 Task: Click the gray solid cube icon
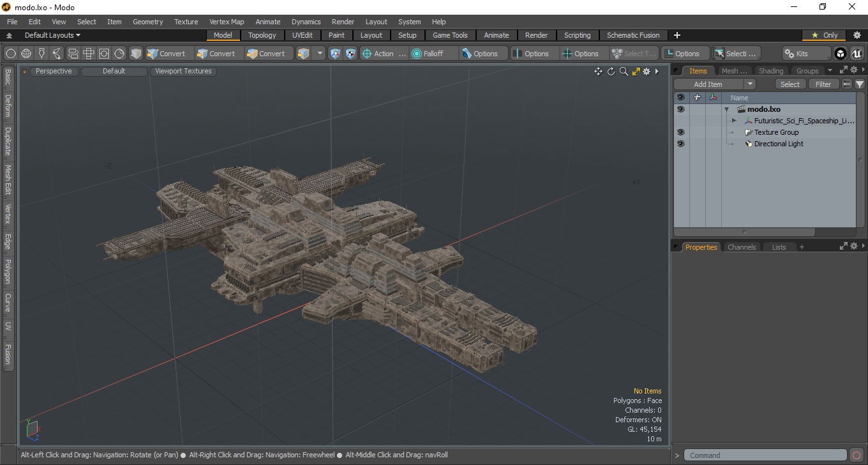click(x=136, y=54)
